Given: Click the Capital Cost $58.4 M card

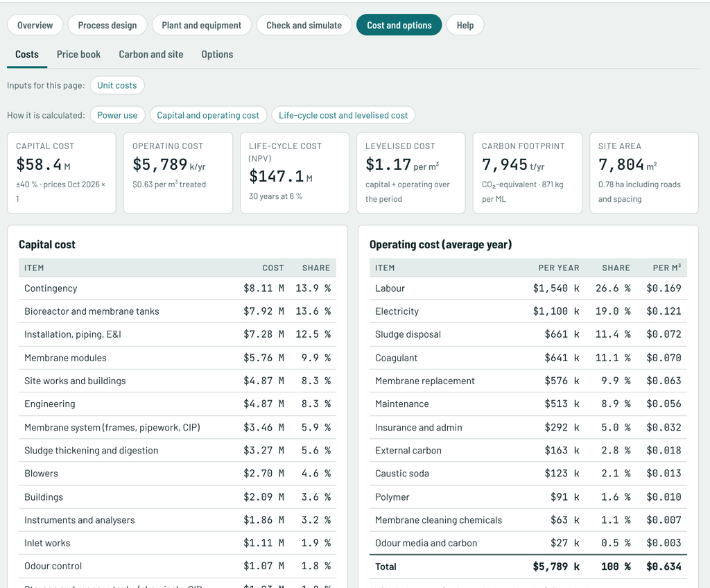Looking at the screenshot, I should pos(62,173).
